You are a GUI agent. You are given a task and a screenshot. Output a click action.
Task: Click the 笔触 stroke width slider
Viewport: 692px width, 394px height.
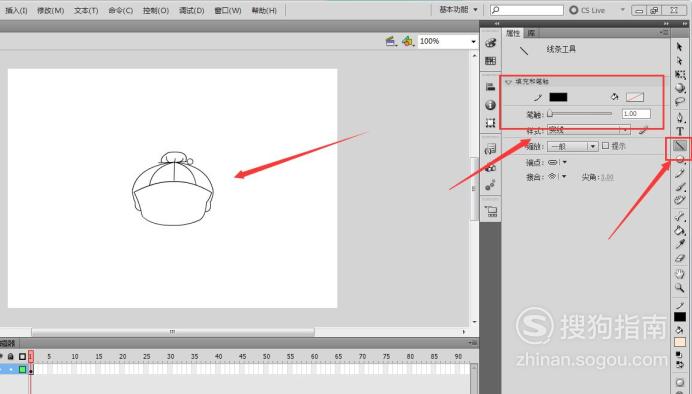(x=579, y=114)
